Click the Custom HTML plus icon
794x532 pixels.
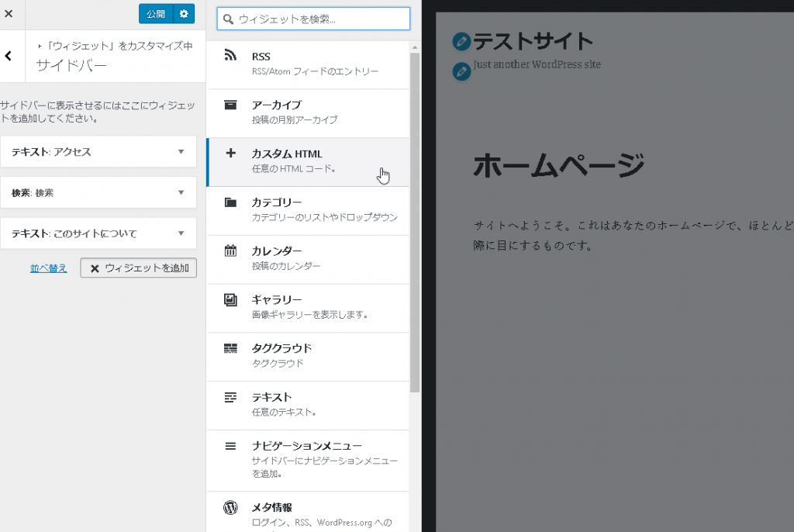pos(230,154)
